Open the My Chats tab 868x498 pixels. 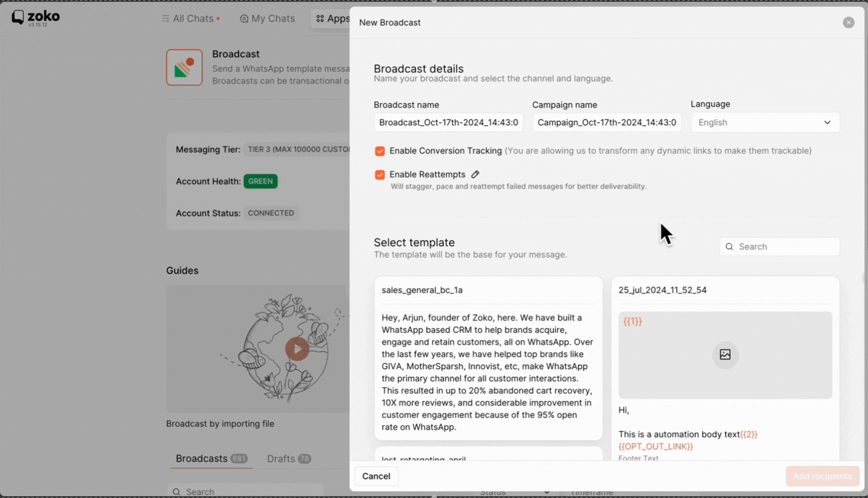coord(268,19)
